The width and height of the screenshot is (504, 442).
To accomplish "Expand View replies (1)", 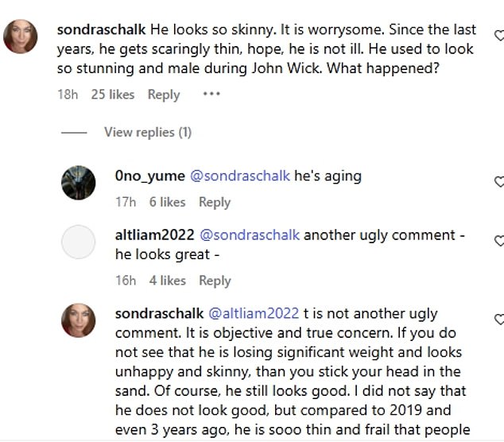I will click(148, 132).
